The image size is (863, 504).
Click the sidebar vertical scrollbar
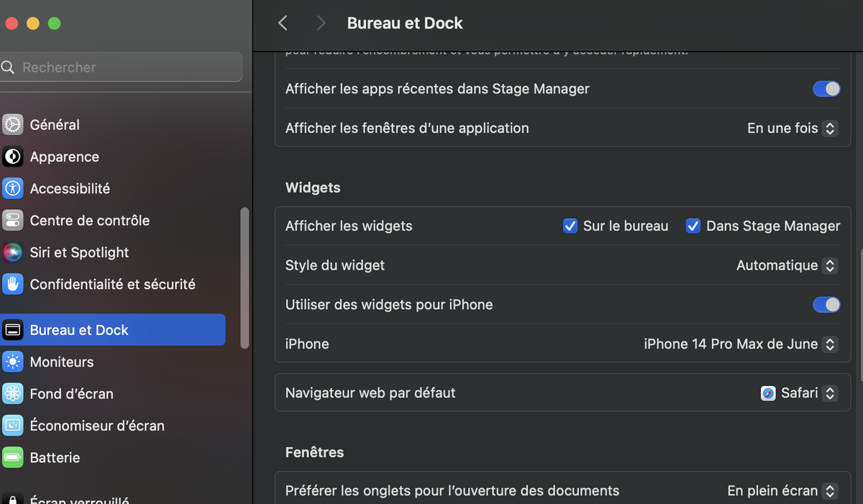(x=245, y=278)
